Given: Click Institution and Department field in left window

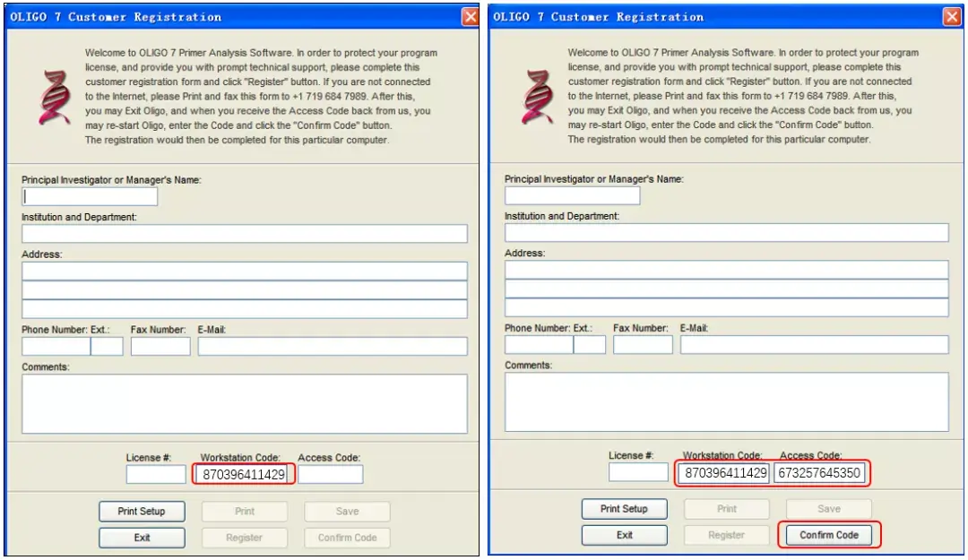Looking at the screenshot, I should 245,233.
